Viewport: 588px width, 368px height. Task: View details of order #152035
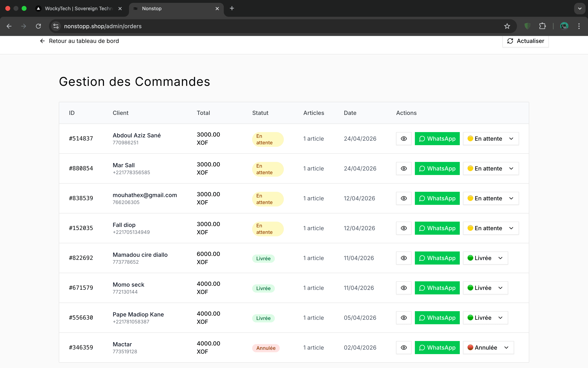404,228
